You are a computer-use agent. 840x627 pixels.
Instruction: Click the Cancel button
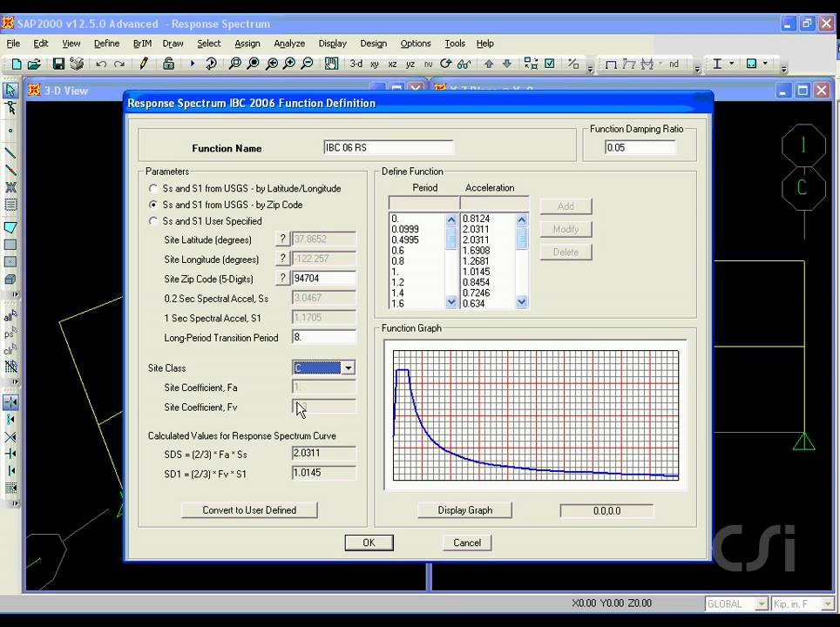coord(466,543)
